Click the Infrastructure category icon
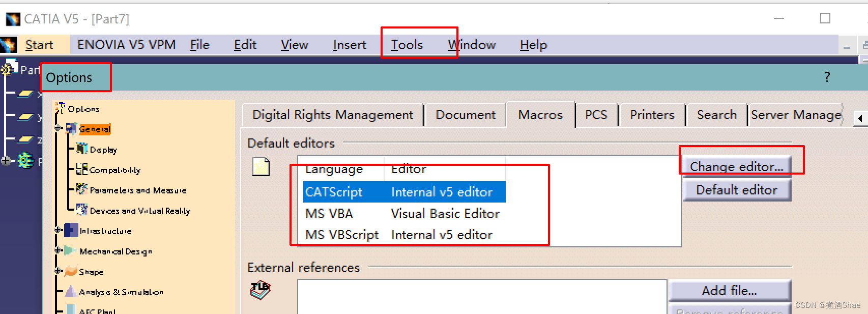The height and width of the screenshot is (314, 868). [x=71, y=230]
